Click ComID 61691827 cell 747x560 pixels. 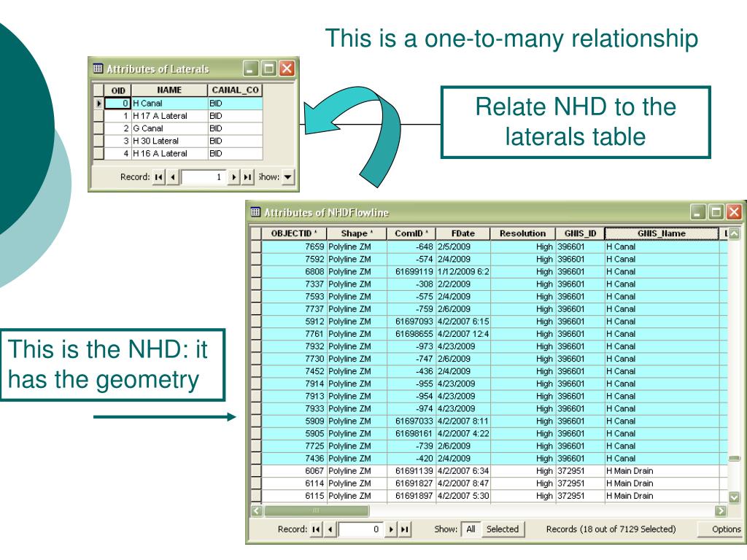[411, 483]
